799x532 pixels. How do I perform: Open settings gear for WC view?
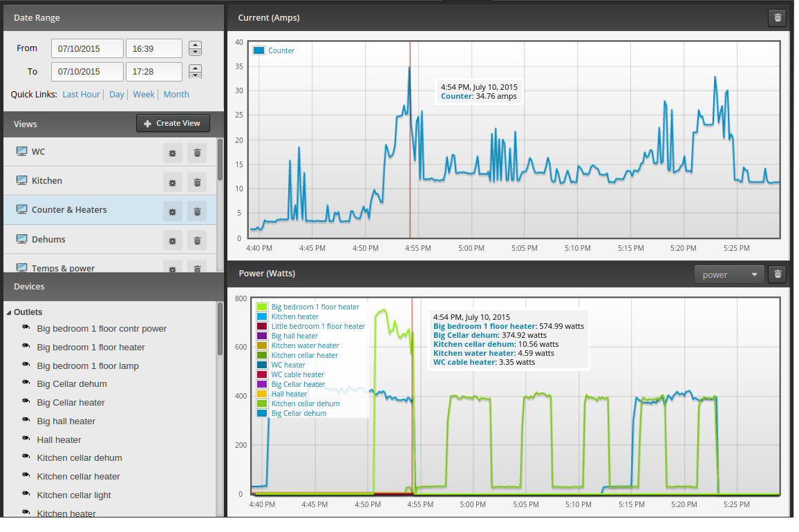[x=172, y=153]
